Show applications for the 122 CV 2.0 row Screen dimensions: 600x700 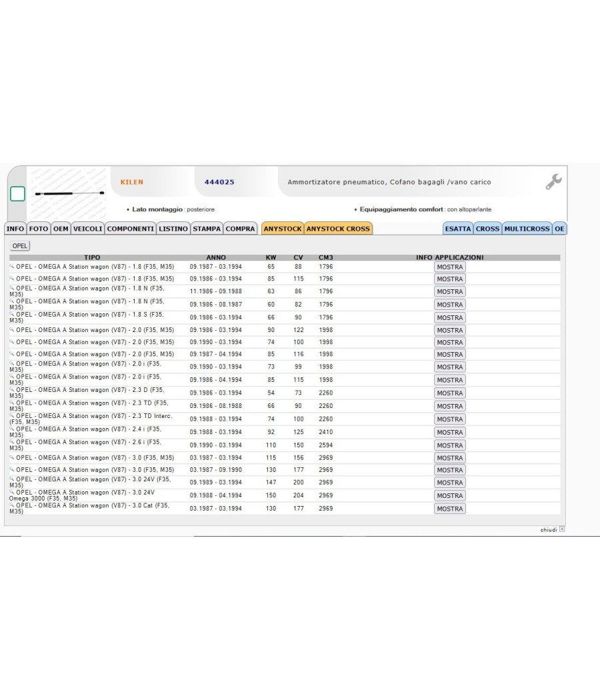pos(449,331)
